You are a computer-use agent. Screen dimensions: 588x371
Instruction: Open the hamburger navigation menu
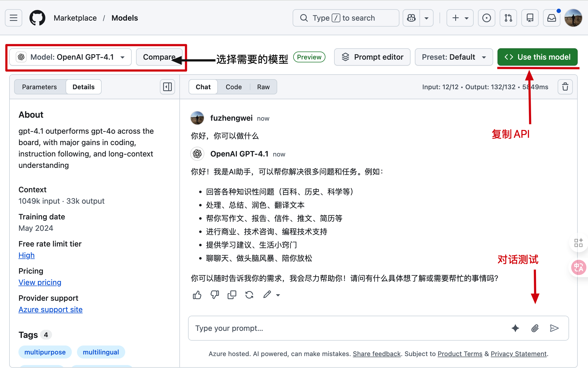pyautogui.click(x=14, y=18)
